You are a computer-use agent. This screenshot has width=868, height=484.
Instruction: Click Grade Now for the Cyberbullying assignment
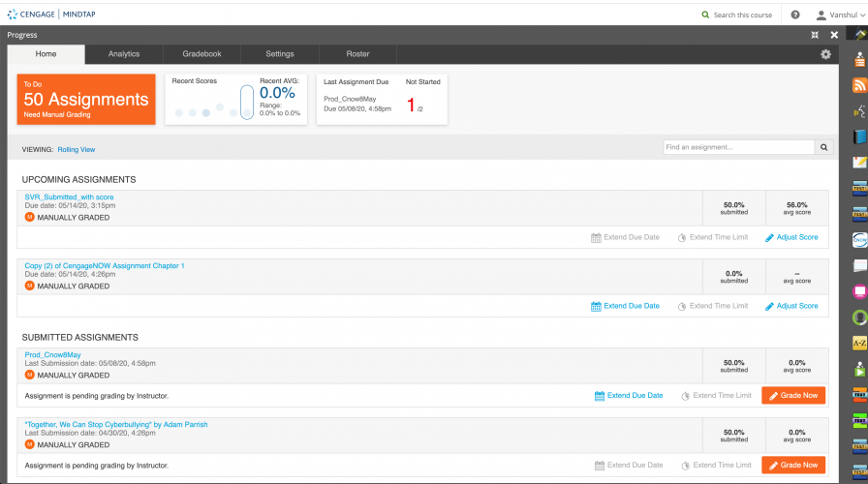[793, 466]
